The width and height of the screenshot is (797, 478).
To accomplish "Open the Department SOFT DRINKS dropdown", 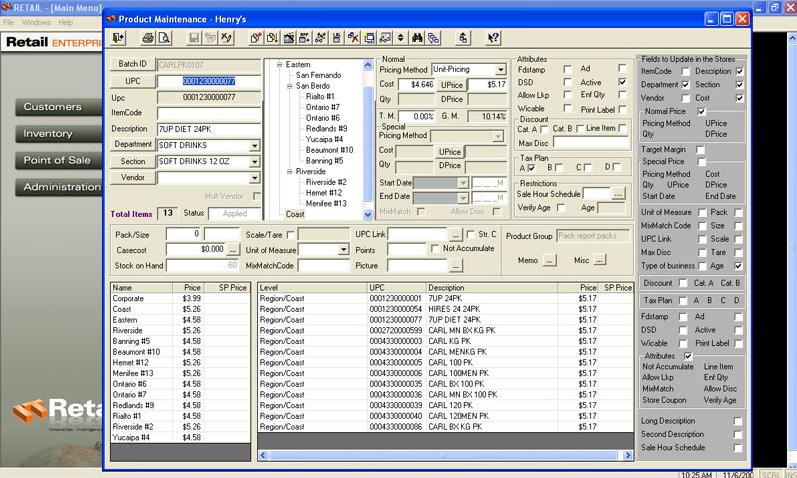I will click(x=254, y=145).
